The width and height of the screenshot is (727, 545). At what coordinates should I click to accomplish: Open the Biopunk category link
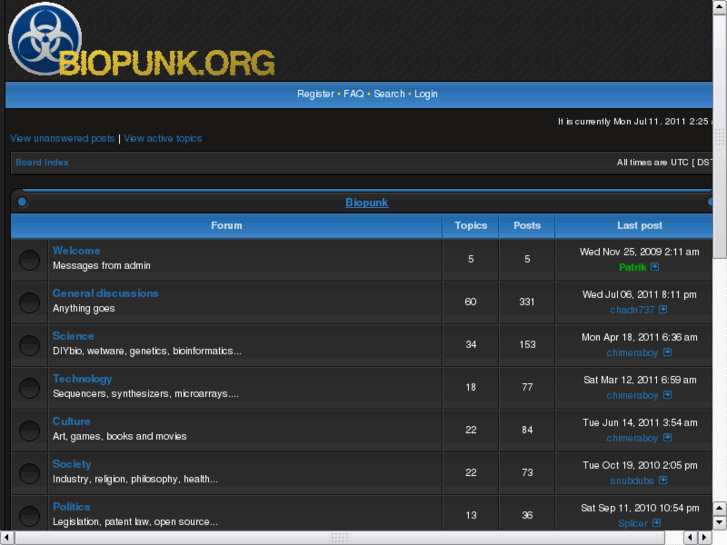pos(367,202)
